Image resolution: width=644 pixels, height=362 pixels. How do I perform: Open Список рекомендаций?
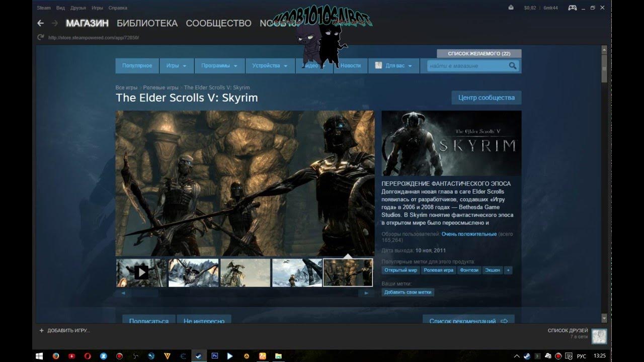pos(468,320)
